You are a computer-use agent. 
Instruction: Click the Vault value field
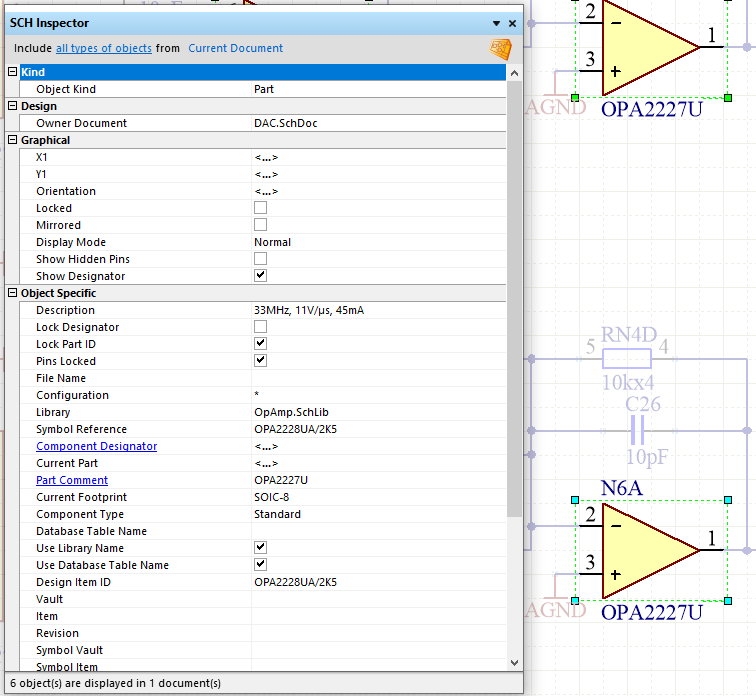click(x=378, y=599)
